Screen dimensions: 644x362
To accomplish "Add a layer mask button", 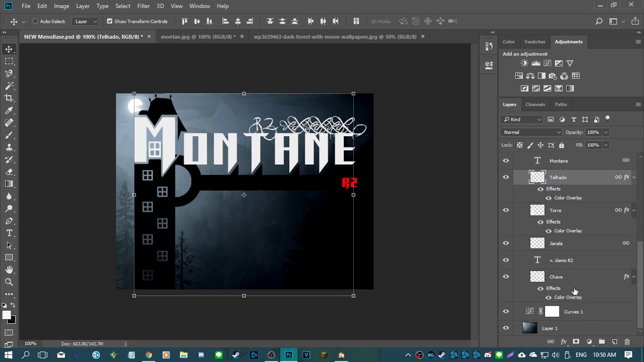I will coord(576,342).
